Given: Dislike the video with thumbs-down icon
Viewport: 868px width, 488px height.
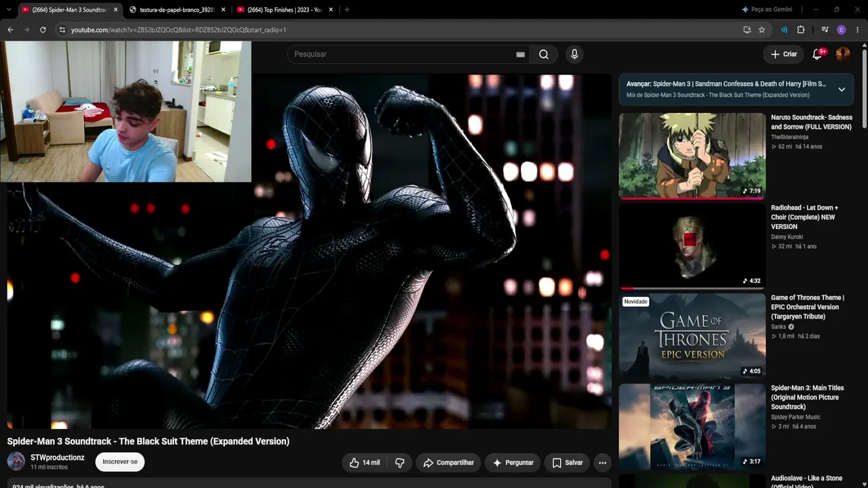Looking at the screenshot, I should pyautogui.click(x=400, y=463).
